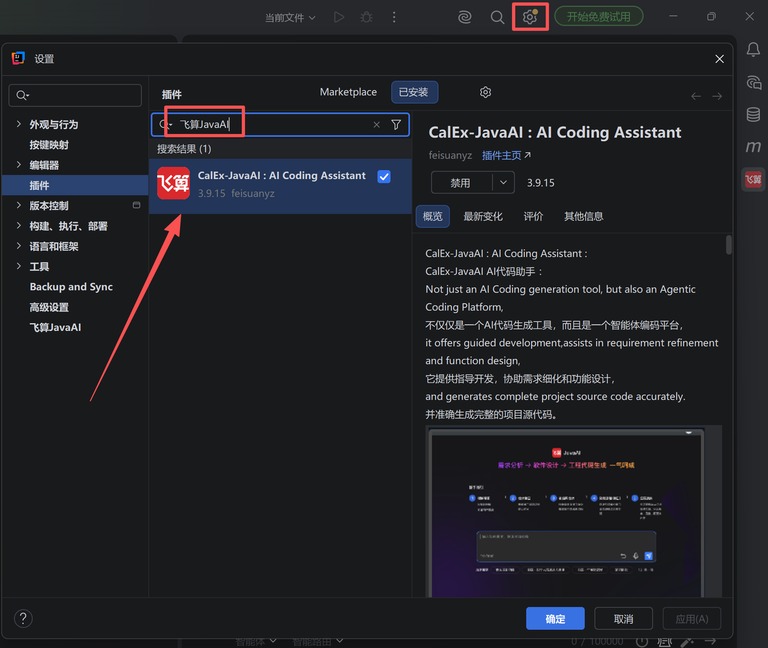Navigate forward in settings with right arrow

click(717, 96)
